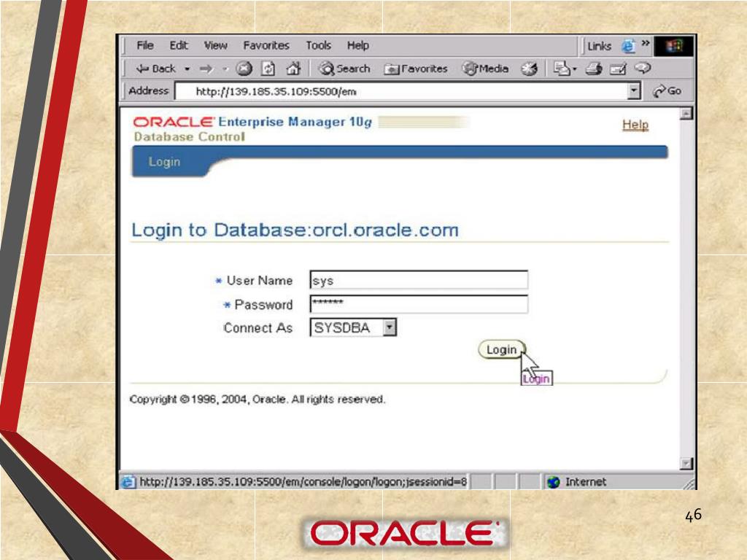Viewport: 747px width, 560px height.
Task: Open the File menu
Action: coord(145,46)
